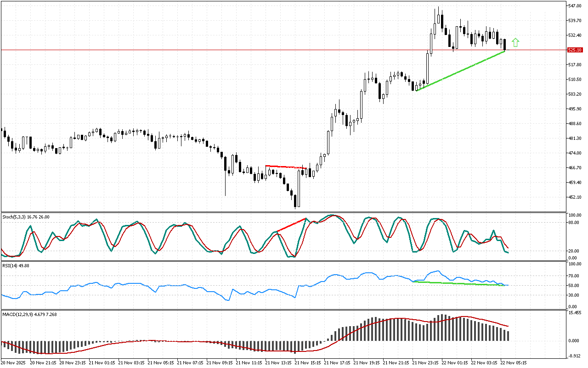The width and height of the screenshot is (588, 368).
Task: Click the 20 Nov 2025 date label
Action: click(13, 362)
